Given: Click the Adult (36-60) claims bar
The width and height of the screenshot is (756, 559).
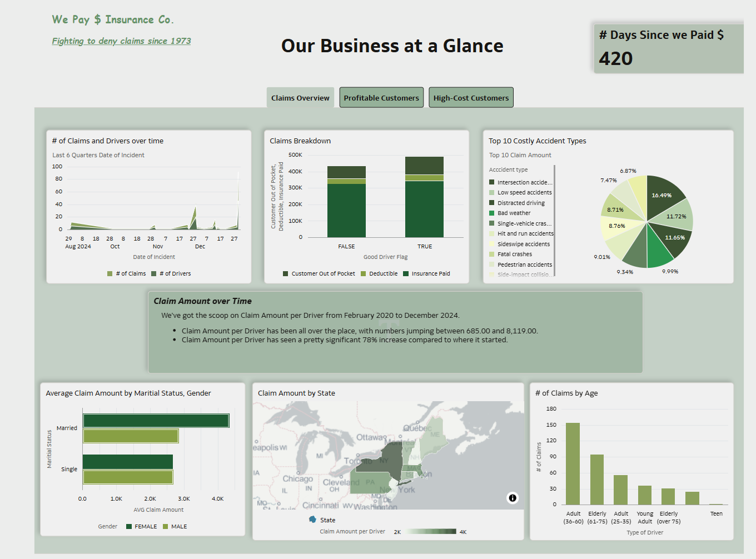Looking at the screenshot, I should click(x=573, y=464).
